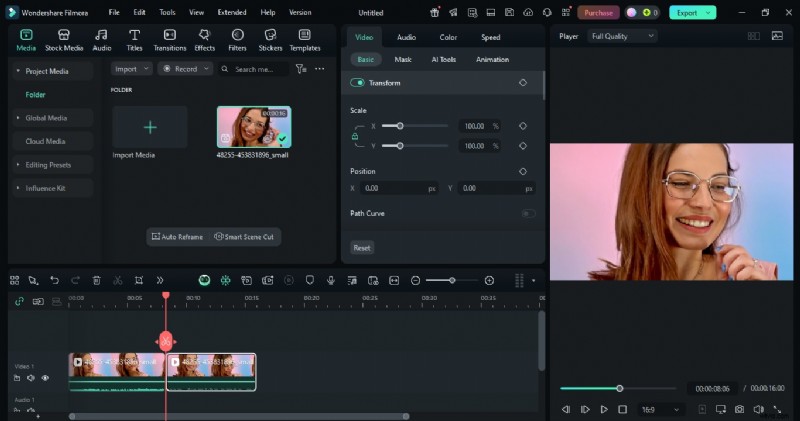Open the Full Quality dropdown
The width and height of the screenshot is (800, 421).
click(622, 36)
